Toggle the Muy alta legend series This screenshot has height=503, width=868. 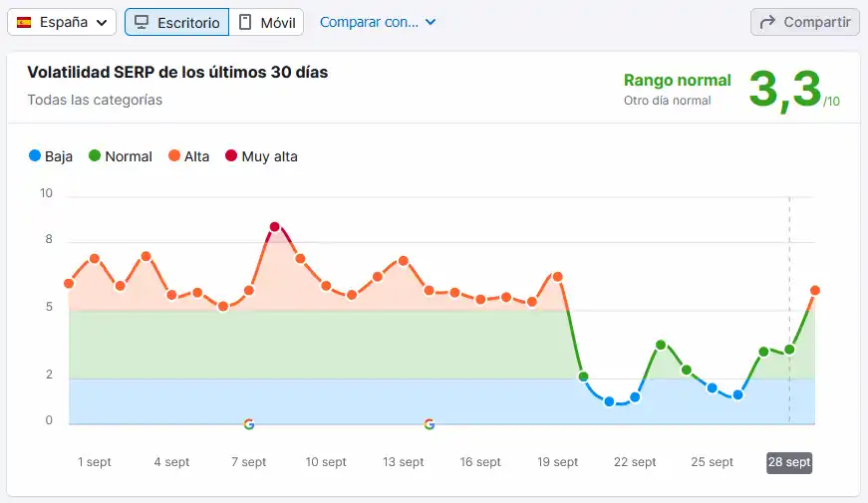coord(261,156)
